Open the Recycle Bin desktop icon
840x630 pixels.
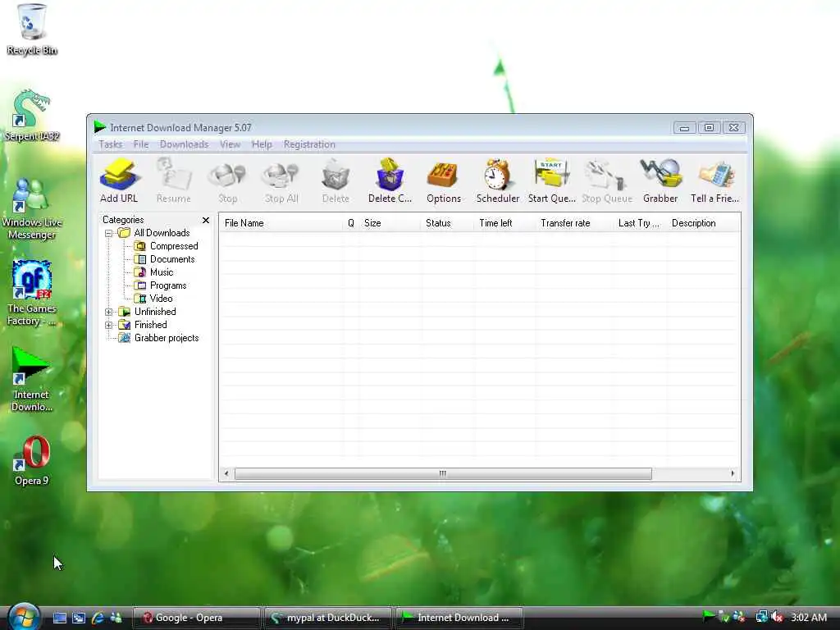pos(32,30)
